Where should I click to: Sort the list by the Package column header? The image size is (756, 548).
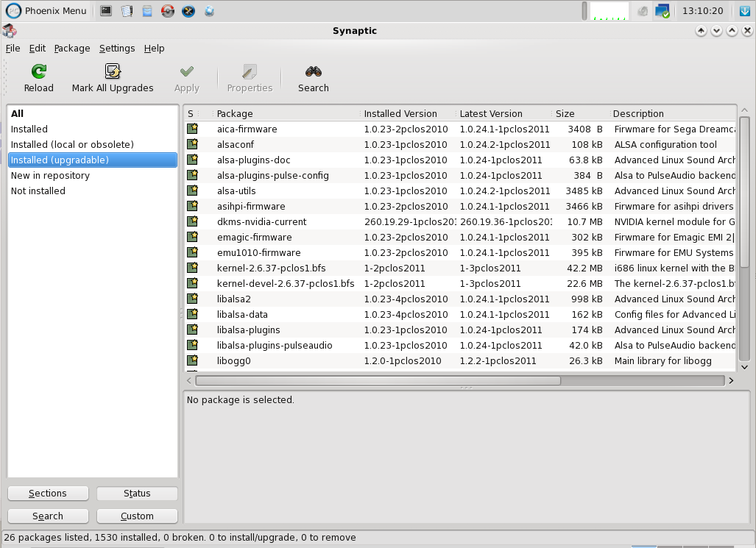(x=235, y=113)
